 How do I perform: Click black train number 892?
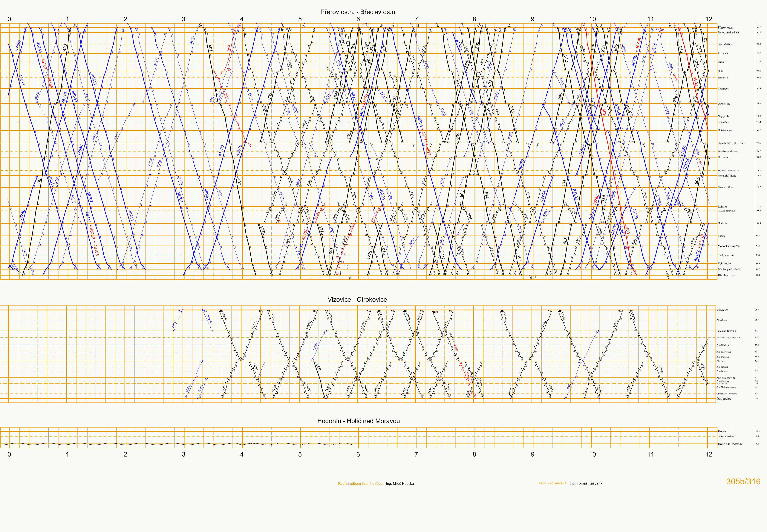point(270,96)
